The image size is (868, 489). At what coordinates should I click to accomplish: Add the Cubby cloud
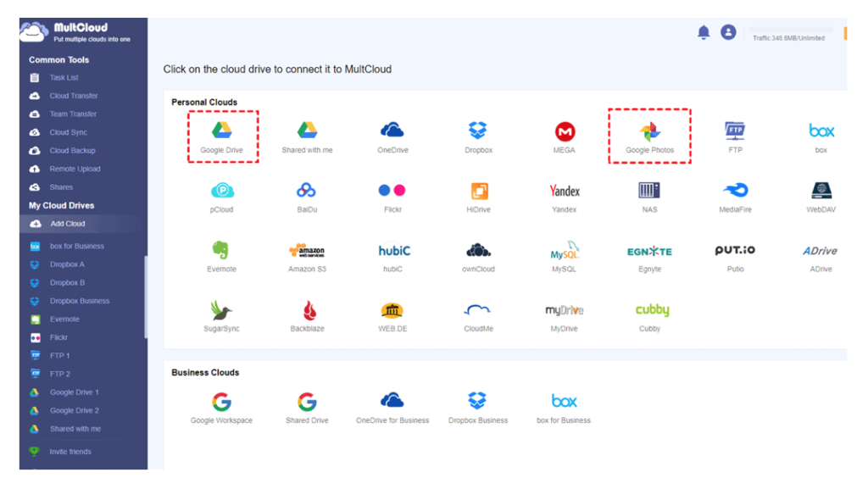(652, 316)
